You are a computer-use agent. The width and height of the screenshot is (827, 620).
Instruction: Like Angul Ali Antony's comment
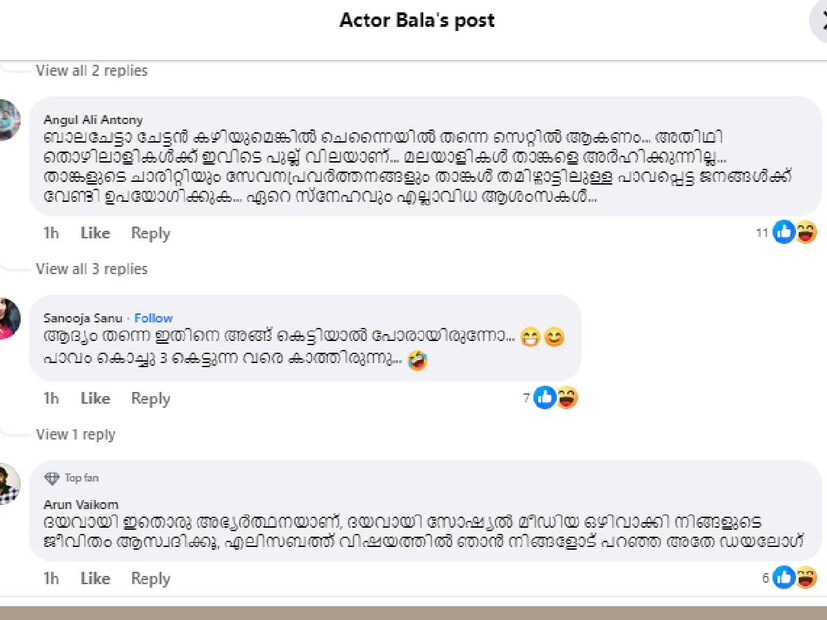click(x=95, y=233)
